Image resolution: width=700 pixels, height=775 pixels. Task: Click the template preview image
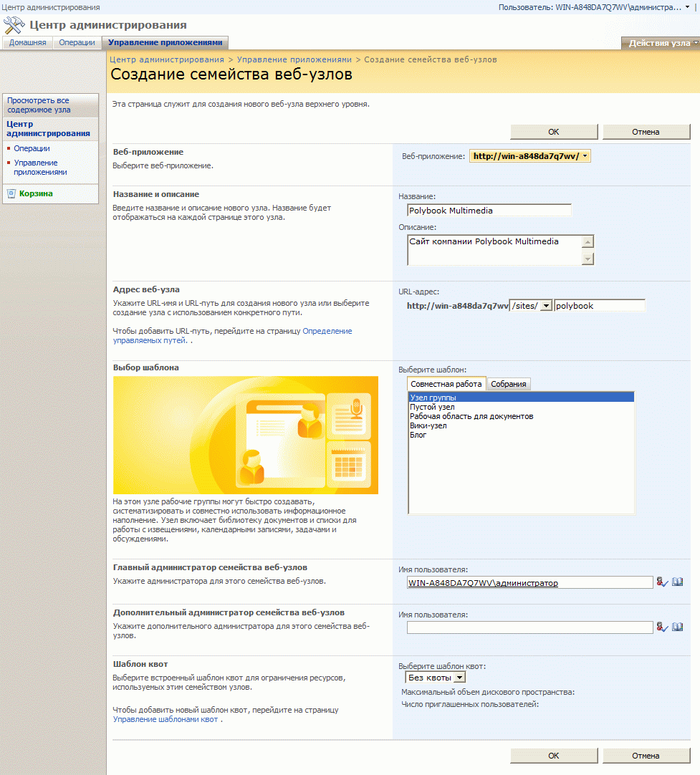246,435
